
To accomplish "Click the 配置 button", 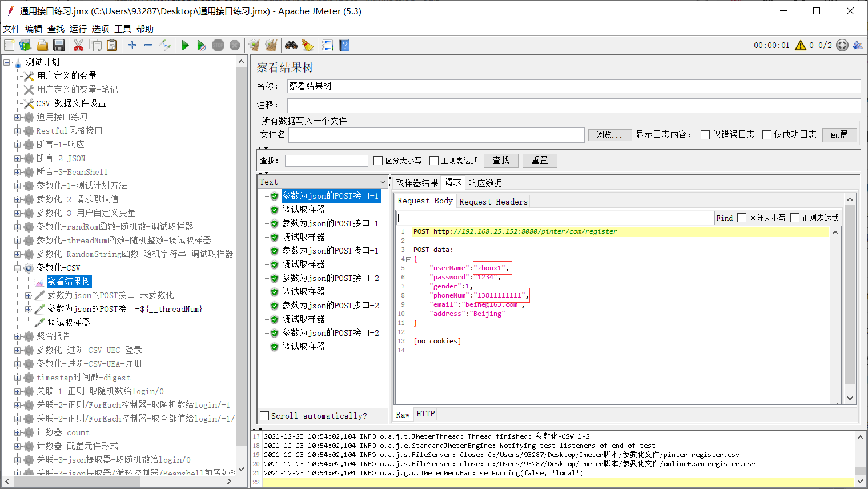I will (839, 135).
